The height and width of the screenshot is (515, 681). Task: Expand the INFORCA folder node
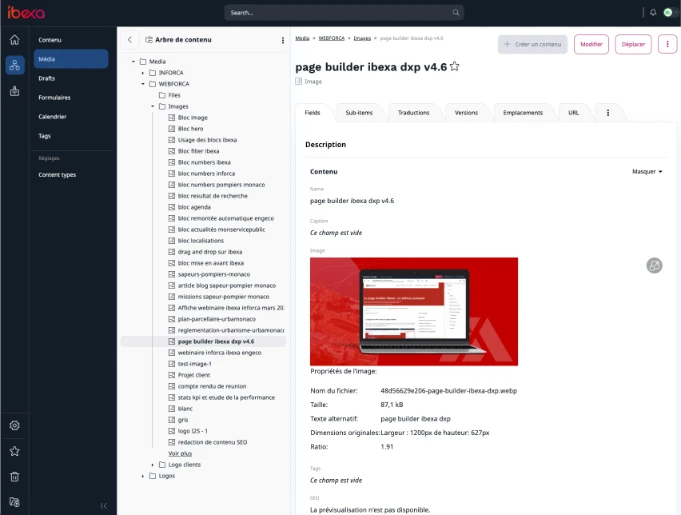pos(143,73)
